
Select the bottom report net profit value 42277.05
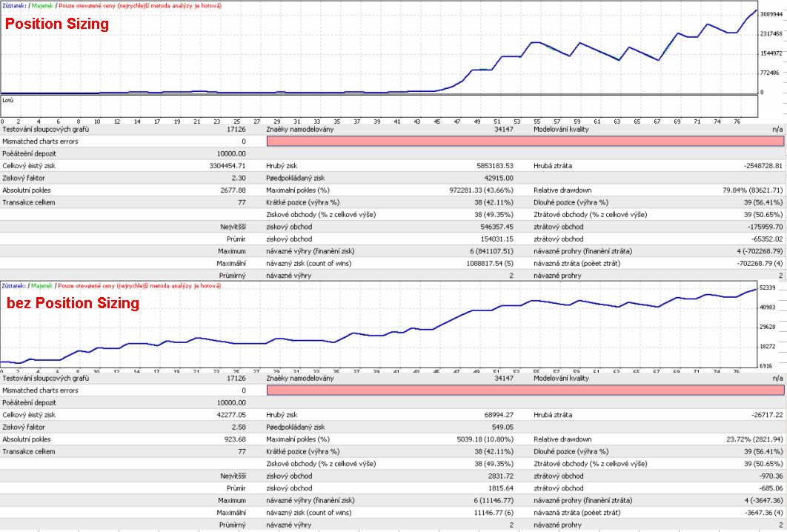pos(231,415)
